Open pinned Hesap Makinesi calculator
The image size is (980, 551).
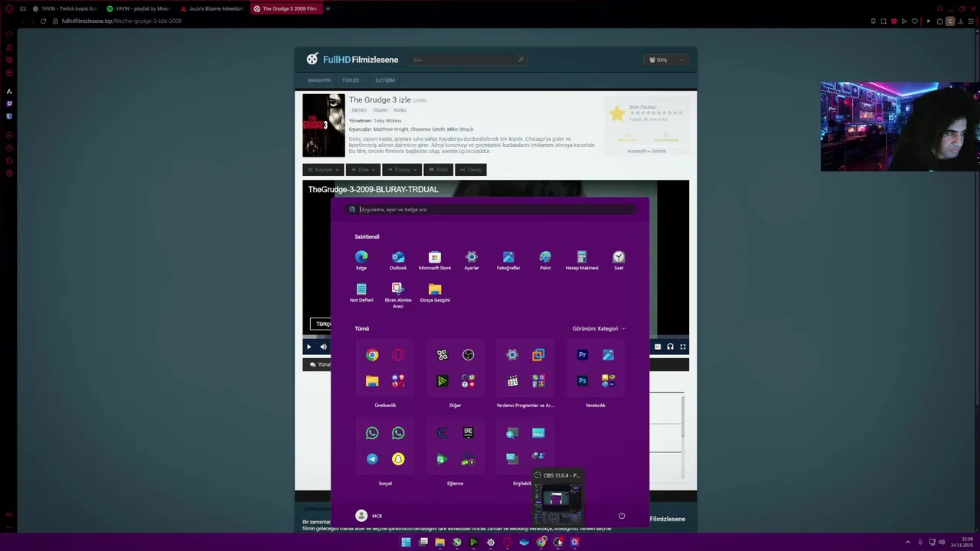tap(582, 260)
